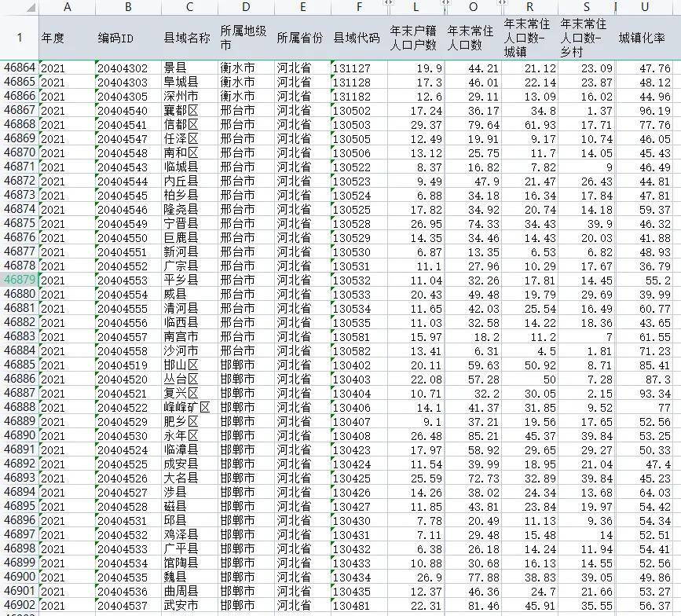
Task: Click the 年末常住人口数-城镇 header cell
Action: click(x=530, y=38)
